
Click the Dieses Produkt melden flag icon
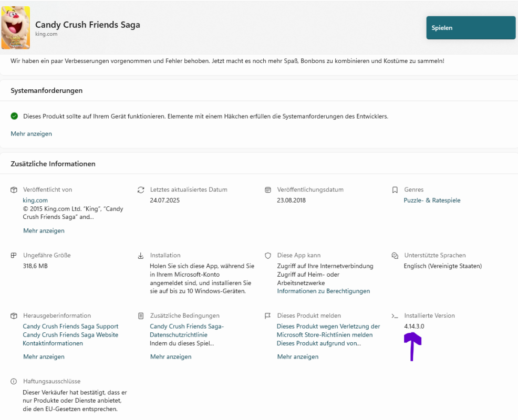[268, 316]
